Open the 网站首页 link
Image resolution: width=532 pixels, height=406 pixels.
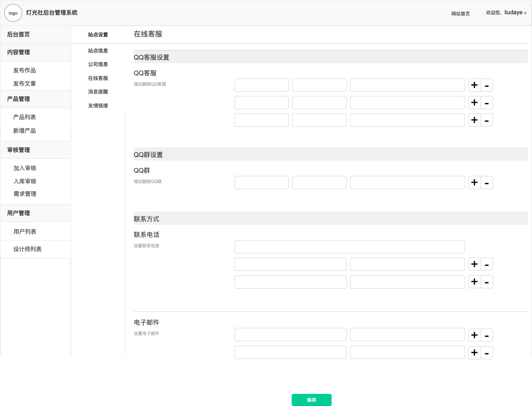pyautogui.click(x=460, y=14)
